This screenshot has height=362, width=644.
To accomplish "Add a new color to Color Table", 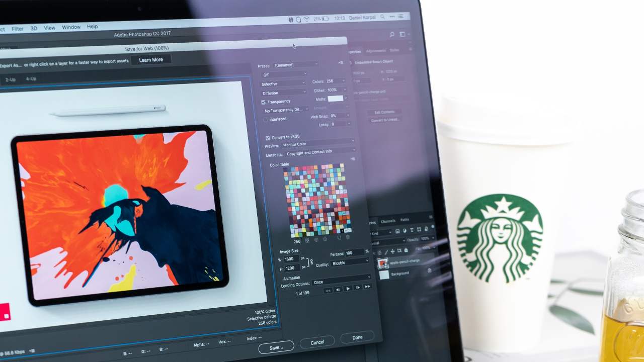I will click(339, 238).
